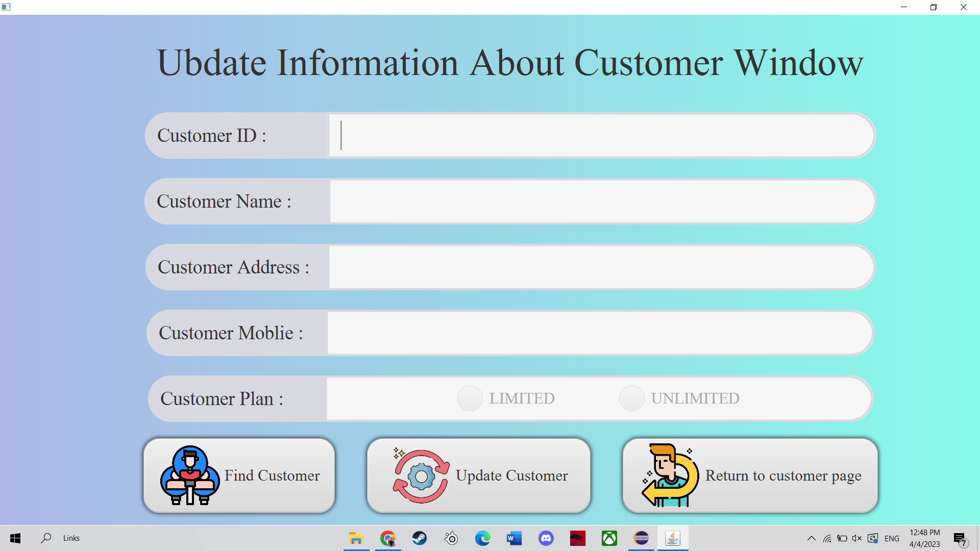Open Xbox app in taskbar

pos(609,538)
